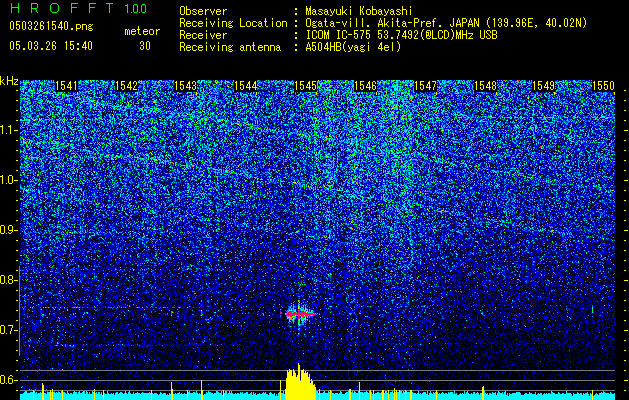629x400 pixels.
Task: Click the 1541 time marker
Action: point(66,86)
